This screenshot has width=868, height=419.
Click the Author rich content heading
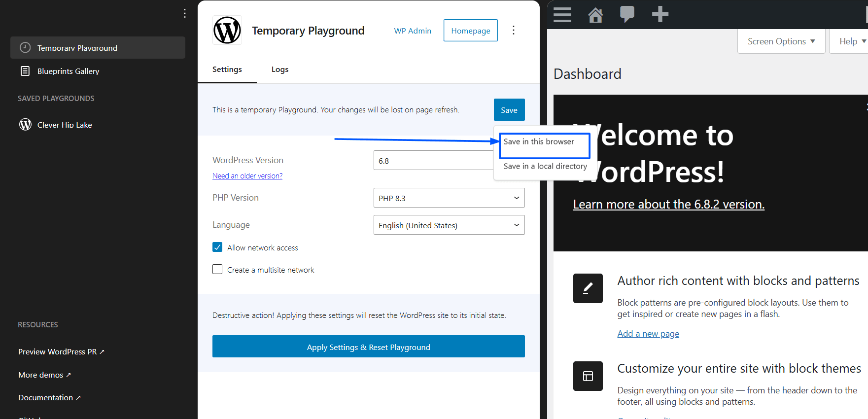coord(738,280)
